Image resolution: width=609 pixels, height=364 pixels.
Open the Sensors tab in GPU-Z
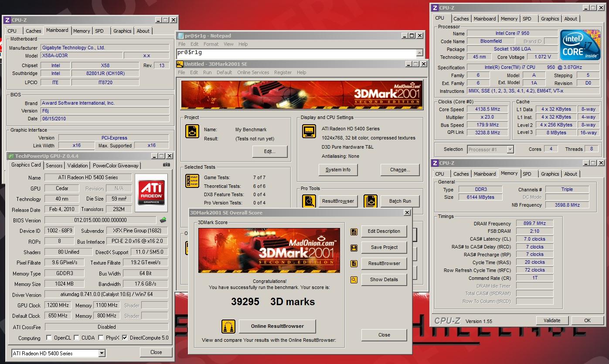[x=54, y=166]
